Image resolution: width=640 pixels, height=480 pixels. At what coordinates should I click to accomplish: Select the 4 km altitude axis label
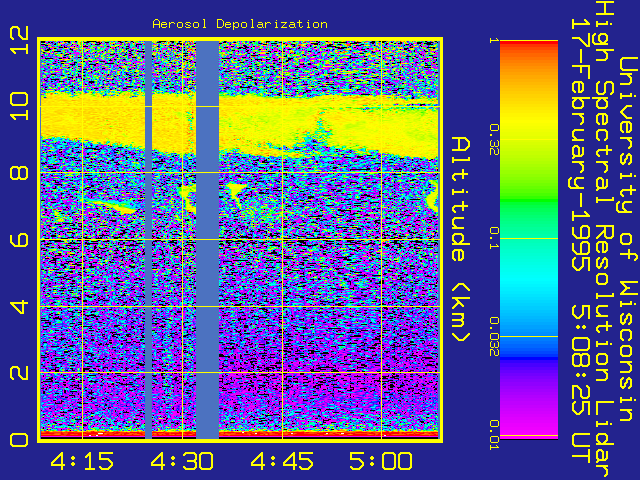coord(19,306)
